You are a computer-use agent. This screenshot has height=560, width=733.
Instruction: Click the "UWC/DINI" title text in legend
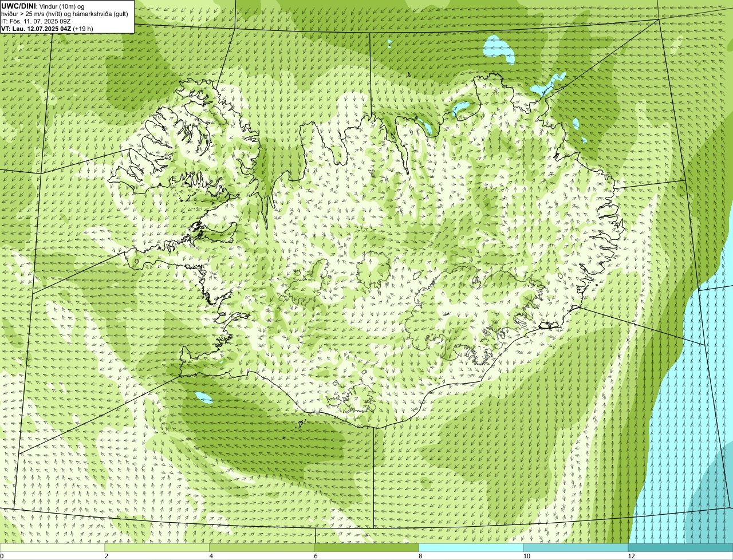(19, 6)
